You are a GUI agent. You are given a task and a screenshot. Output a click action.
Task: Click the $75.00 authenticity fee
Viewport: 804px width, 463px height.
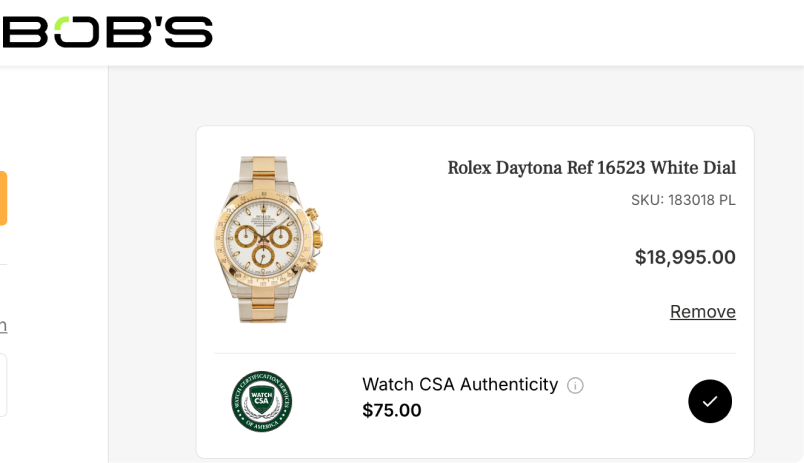[391, 410]
